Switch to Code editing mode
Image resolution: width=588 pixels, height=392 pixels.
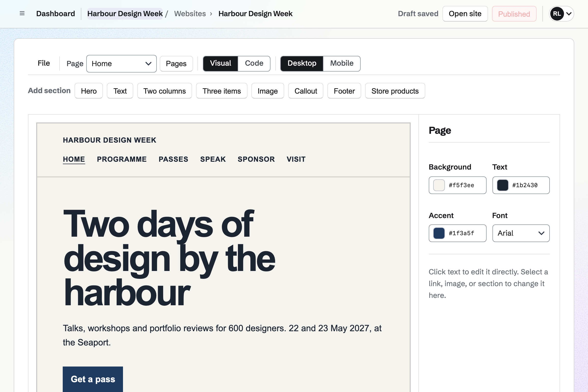pos(254,63)
